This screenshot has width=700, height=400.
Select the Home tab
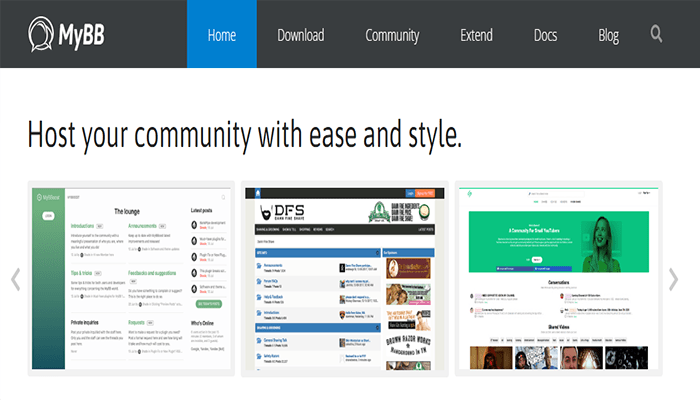pos(221,35)
